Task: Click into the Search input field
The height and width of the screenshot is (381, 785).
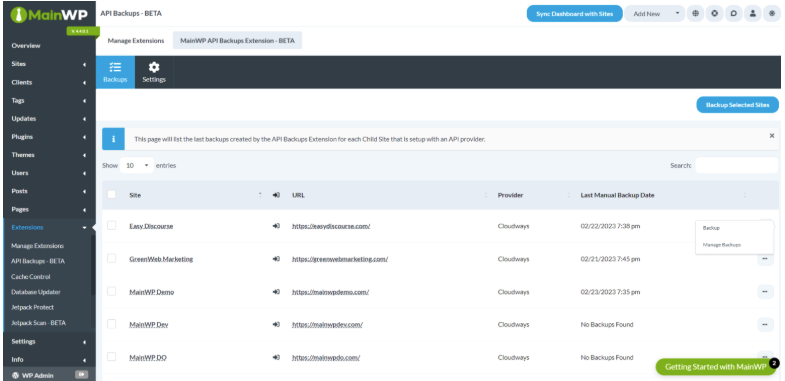Action: (x=736, y=165)
